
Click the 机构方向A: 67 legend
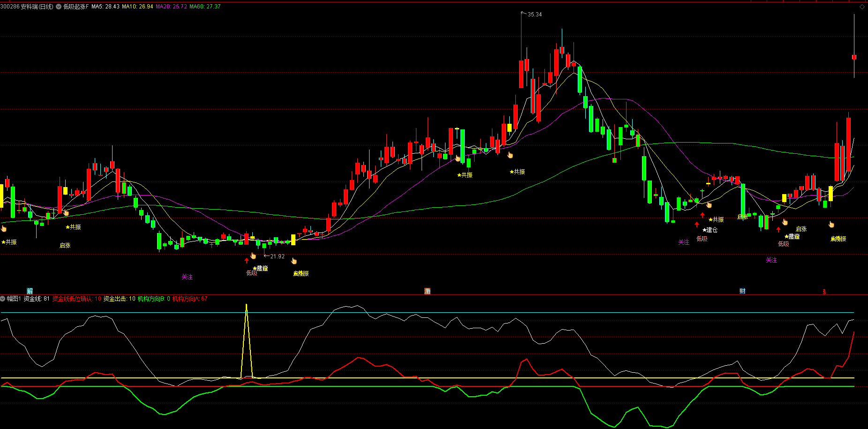(x=190, y=299)
